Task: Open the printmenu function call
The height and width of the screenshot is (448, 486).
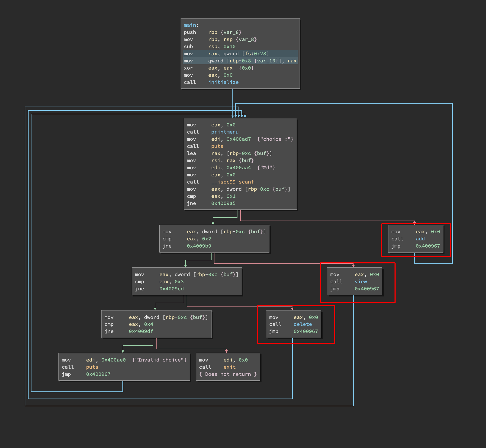Action: (x=225, y=132)
